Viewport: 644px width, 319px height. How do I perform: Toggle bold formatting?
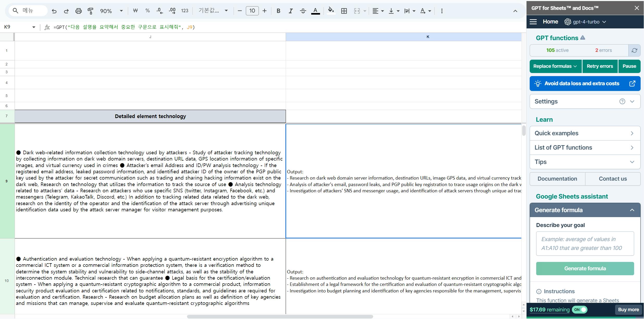click(278, 11)
